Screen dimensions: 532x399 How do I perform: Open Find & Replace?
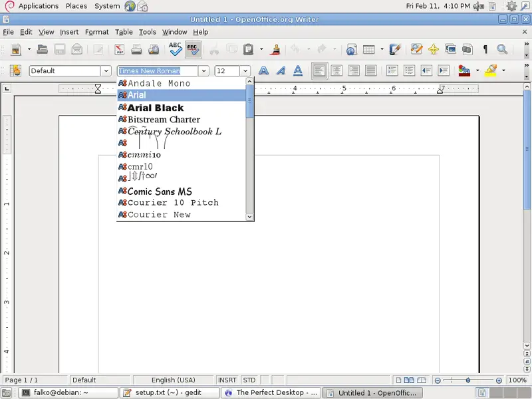pos(416,49)
